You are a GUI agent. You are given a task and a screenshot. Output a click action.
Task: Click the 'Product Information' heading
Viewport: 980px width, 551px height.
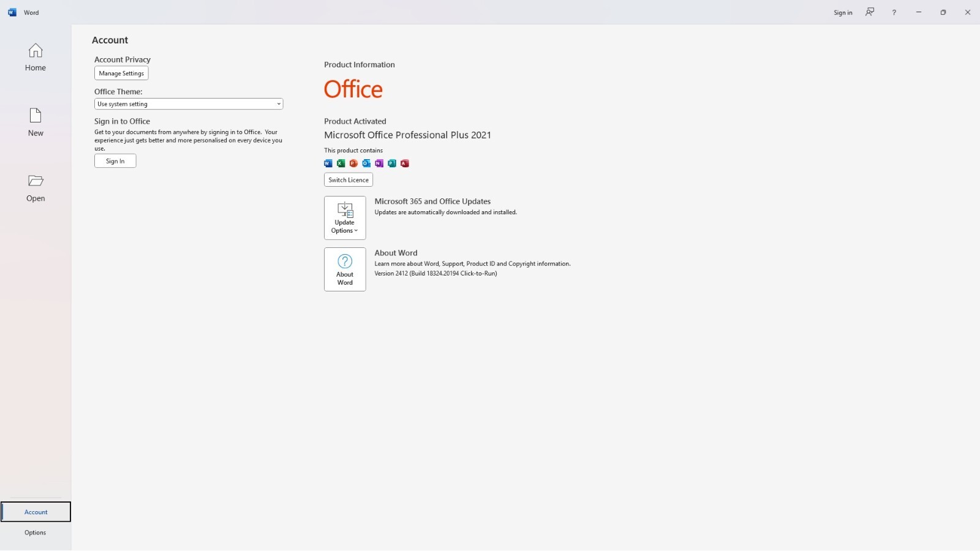tap(360, 64)
